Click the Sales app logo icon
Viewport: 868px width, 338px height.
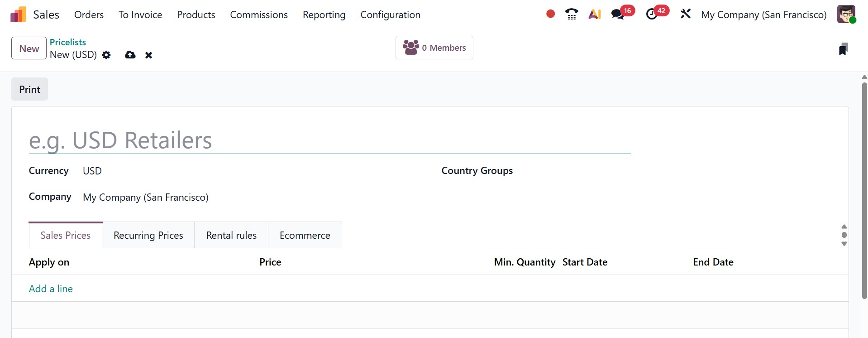pos(18,14)
